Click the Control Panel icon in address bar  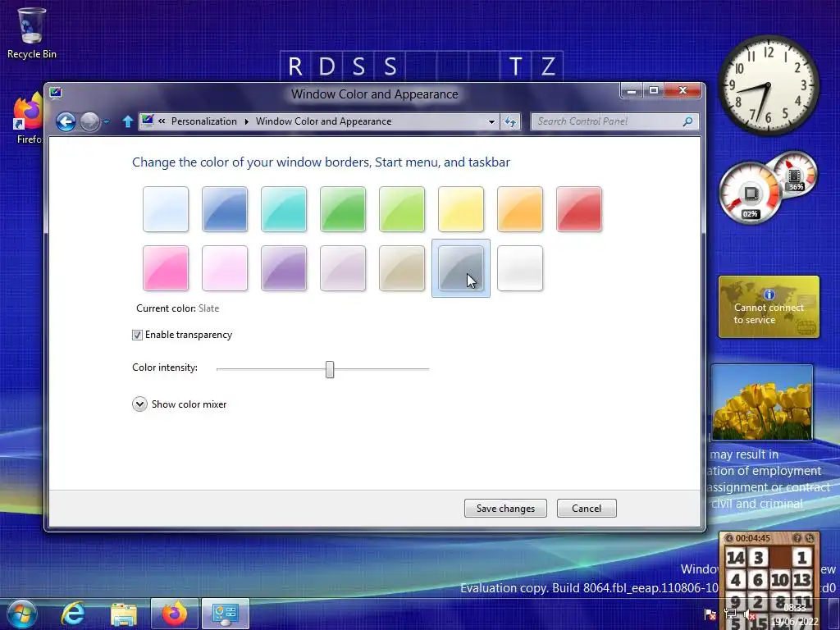(148, 121)
